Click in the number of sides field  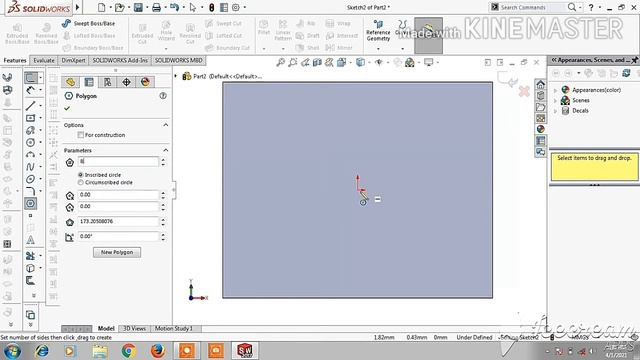click(118, 162)
